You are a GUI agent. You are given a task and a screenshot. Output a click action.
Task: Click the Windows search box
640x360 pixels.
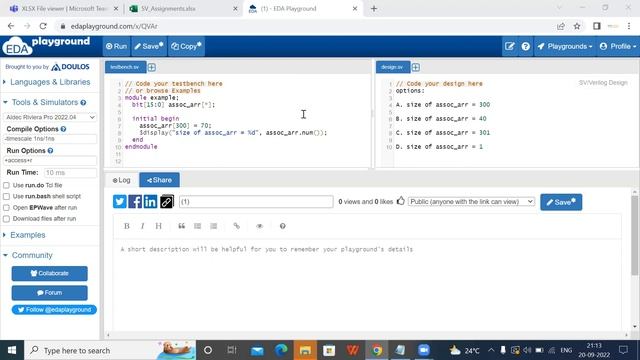110,350
